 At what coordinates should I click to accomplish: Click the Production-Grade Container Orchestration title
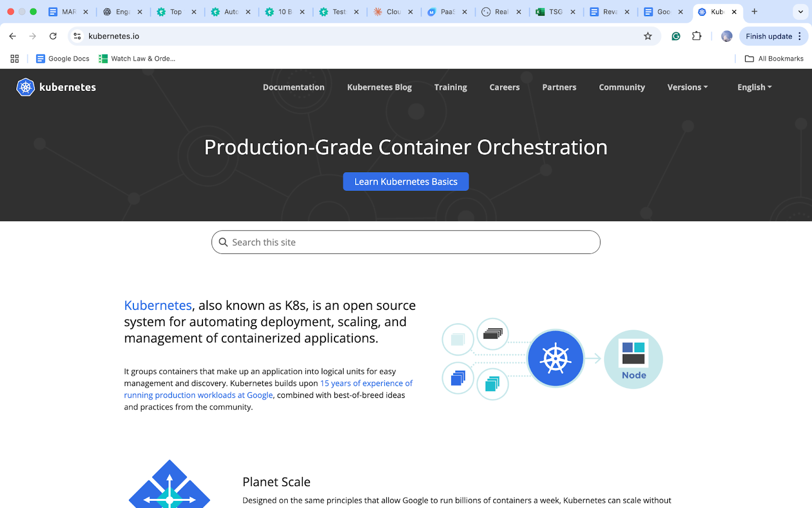[406, 147]
